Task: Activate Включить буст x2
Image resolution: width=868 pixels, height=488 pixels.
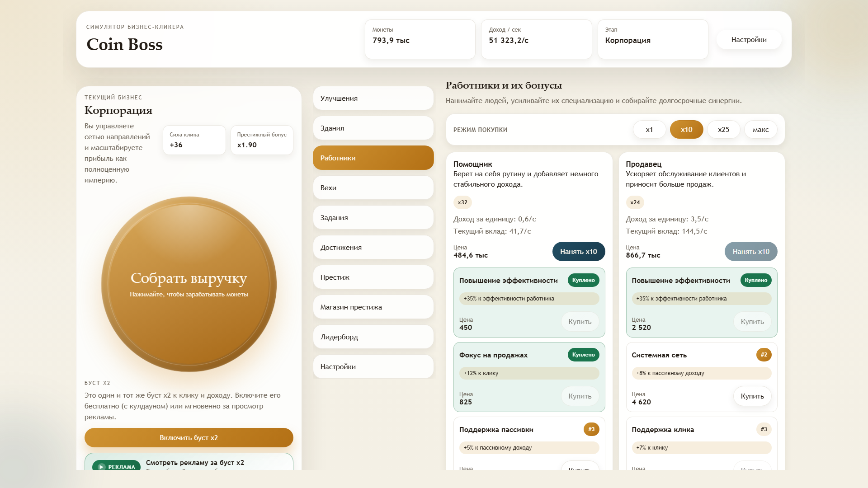Action: [189, 438]
